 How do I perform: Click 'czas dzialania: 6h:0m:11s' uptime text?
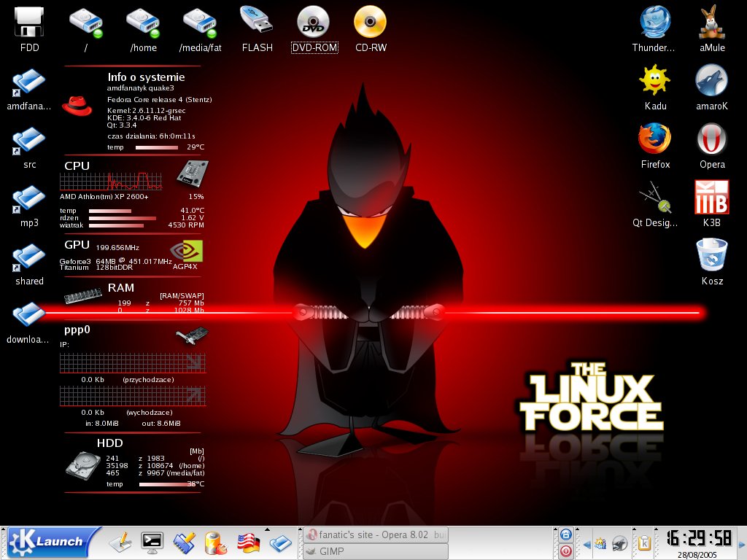click(151, 136)
